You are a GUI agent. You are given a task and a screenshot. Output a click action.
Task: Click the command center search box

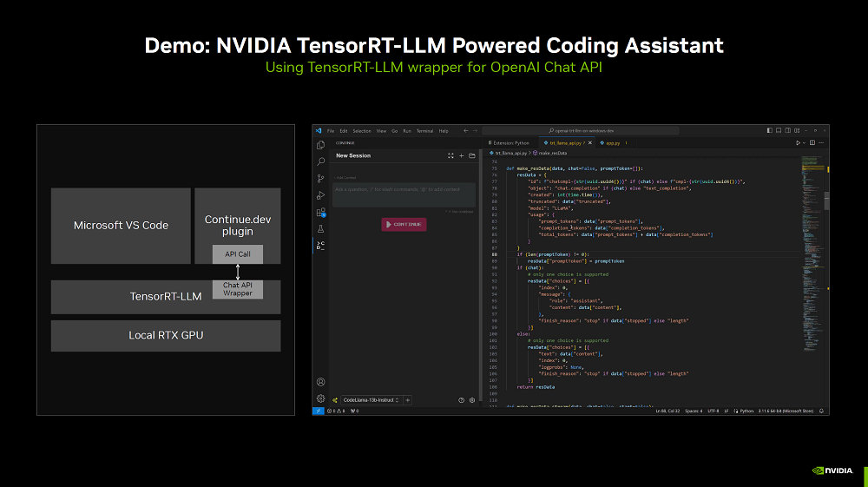(582, 131)
